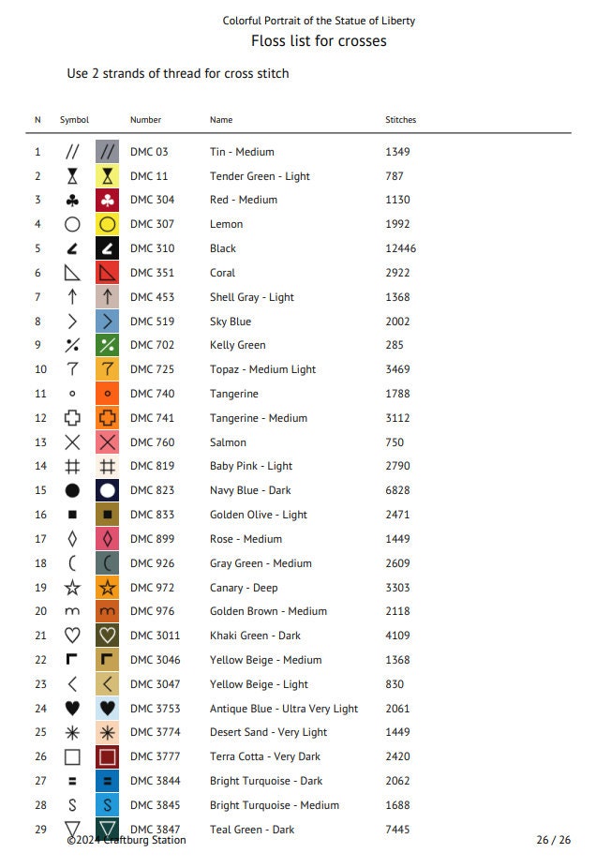Select the teal DMC 3847 swatch
Viewport: 596px width, 868px height.
tap(108, 828)
